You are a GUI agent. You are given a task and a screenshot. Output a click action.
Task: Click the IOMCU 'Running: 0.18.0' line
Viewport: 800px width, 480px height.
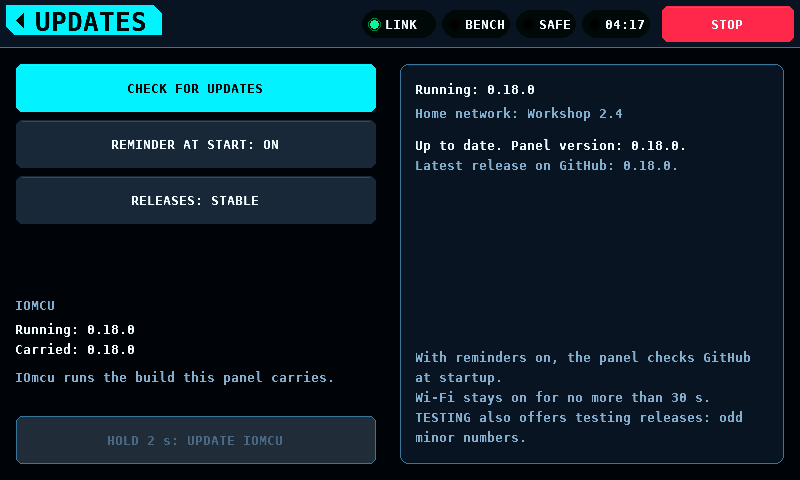(75, 330)
